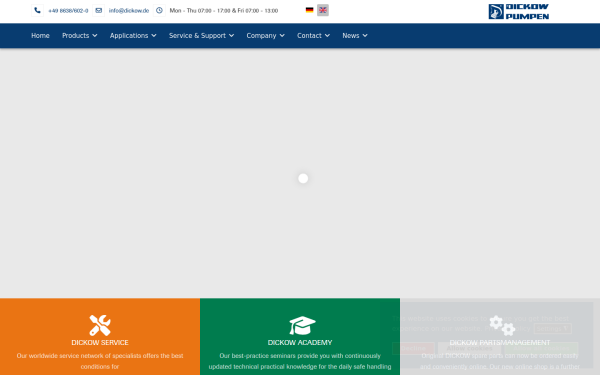The image size is (600, 375).
Task: Decline cookies in the cookie banner
Action: [413, 348]
